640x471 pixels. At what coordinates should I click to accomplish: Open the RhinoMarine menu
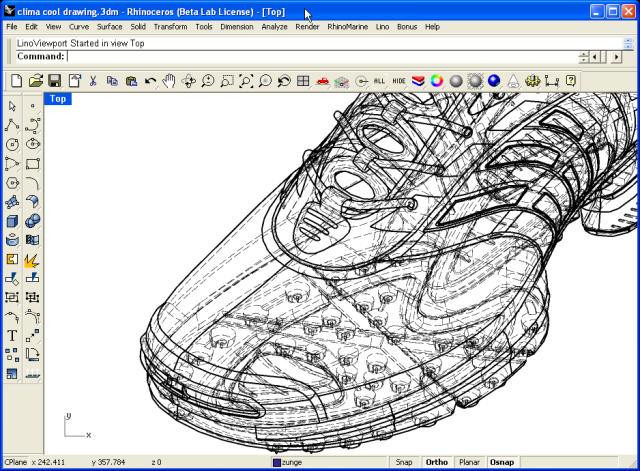coord(348,26)
